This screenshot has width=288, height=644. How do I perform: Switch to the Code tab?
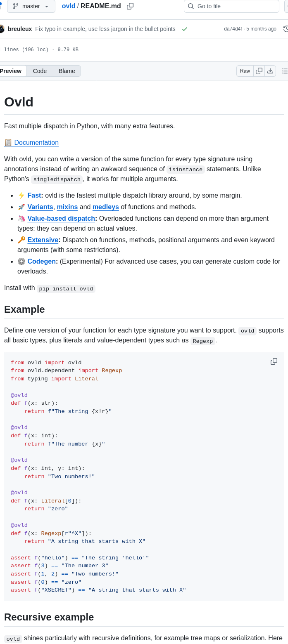pyautogui.click(x=40, y=71)
